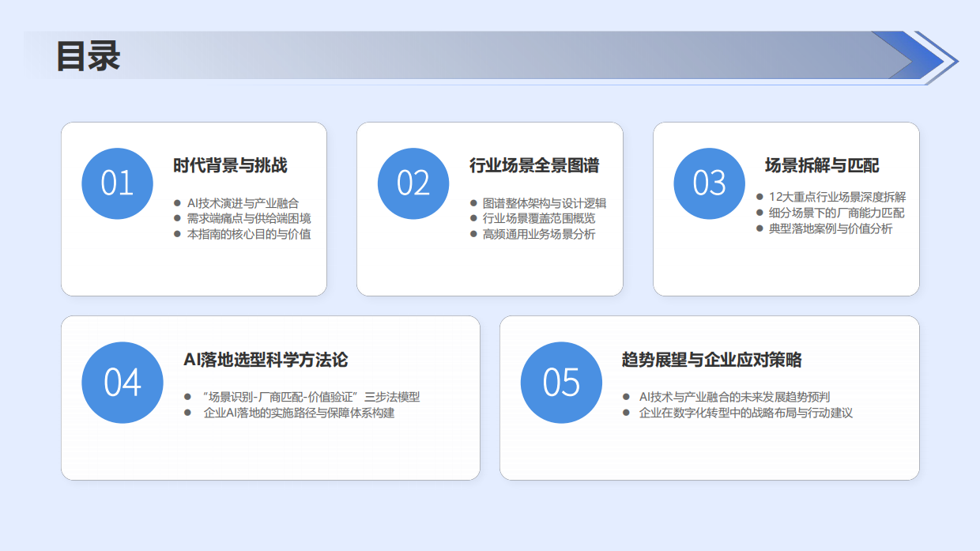This screenshot has width=980, height=551.
Task: Click the 12大重点行业场景深度拆解 bullet
Action: pyautogui.click(x=837, y=197)
